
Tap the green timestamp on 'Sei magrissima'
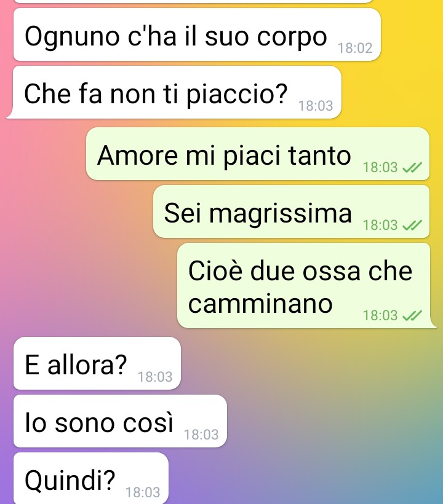[x=380, y=226]
